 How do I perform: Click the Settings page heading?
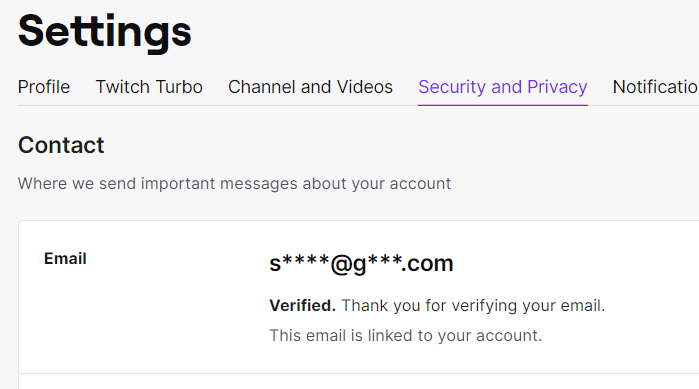105,31
